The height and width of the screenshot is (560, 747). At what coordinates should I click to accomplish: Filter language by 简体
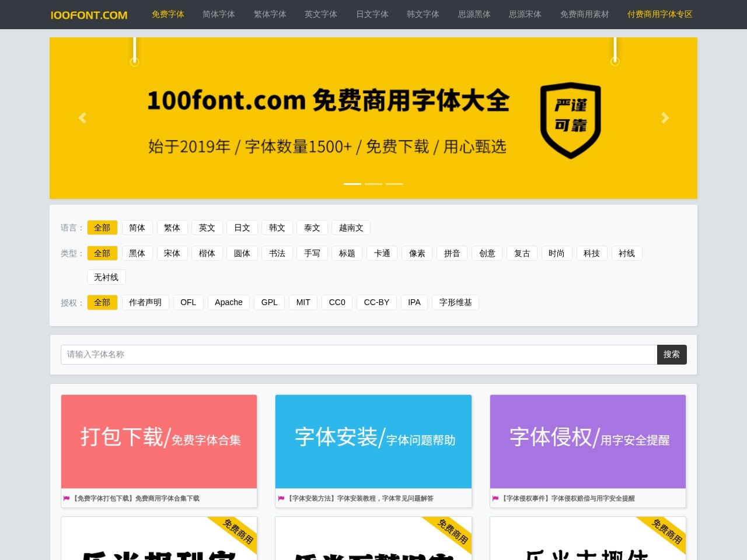coord(137,228)
